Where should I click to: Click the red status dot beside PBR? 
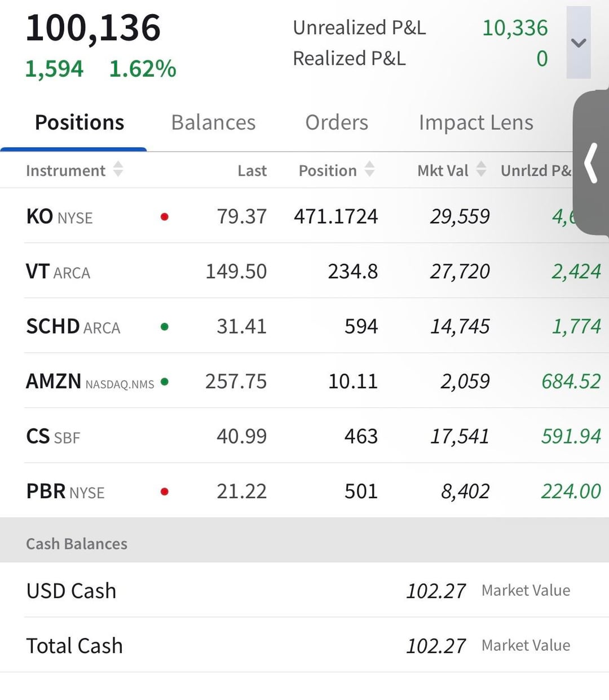pyautogui.click(x=165, y=492)
